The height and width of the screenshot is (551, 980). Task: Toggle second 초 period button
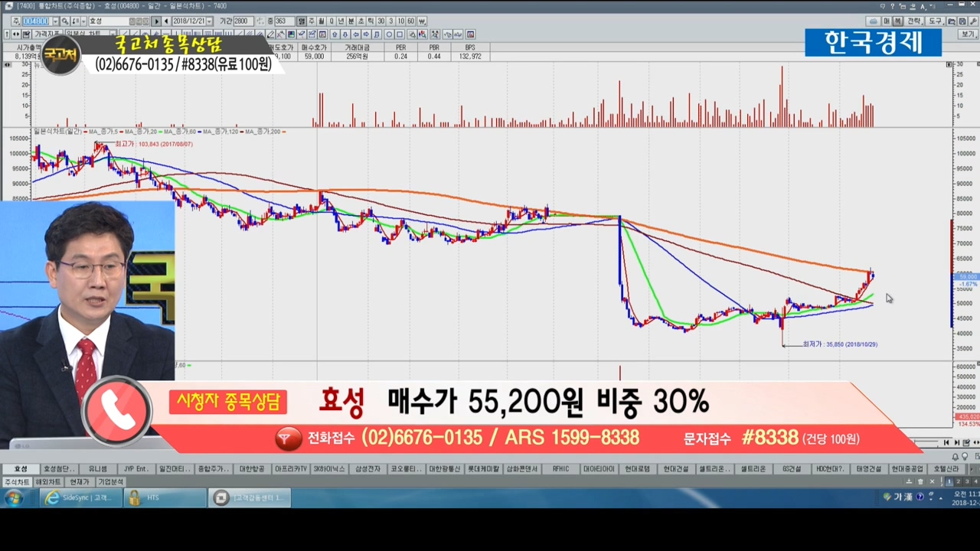tap(361, 21)
